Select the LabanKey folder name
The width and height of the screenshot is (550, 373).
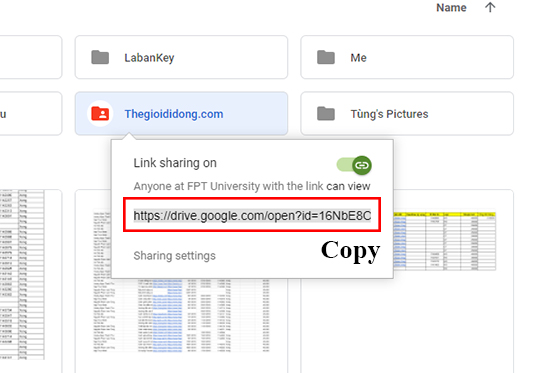(149, 58)
